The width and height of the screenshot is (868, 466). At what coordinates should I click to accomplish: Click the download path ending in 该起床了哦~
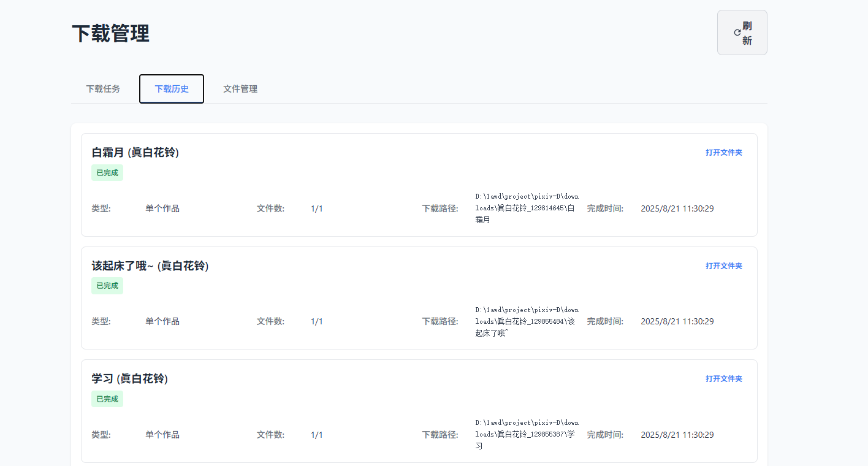(x=527, y=321)
